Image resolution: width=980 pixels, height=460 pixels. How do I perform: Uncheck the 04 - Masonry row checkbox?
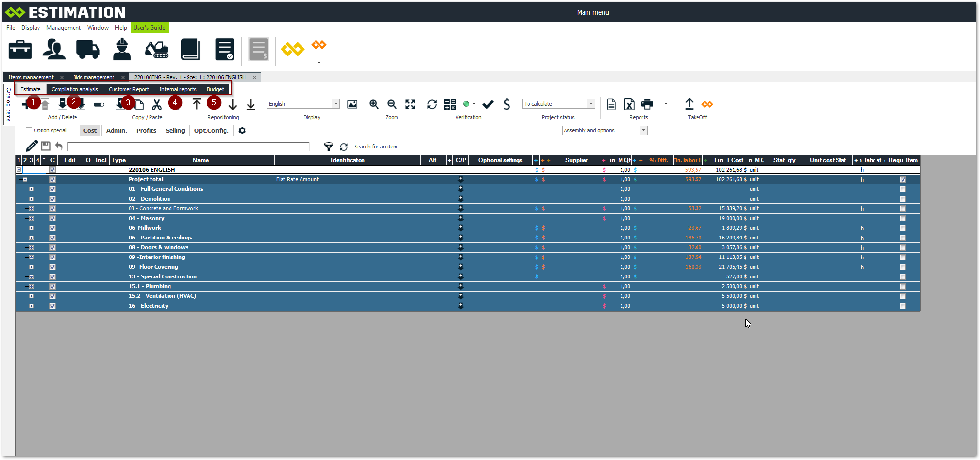click(53, 218)
